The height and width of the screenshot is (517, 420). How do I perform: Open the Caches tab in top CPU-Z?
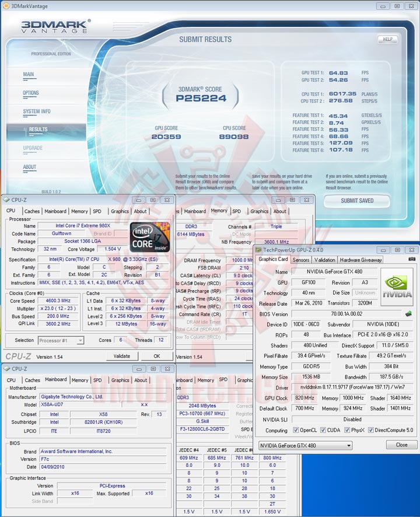pyautogui.click(x=32, y=211)
